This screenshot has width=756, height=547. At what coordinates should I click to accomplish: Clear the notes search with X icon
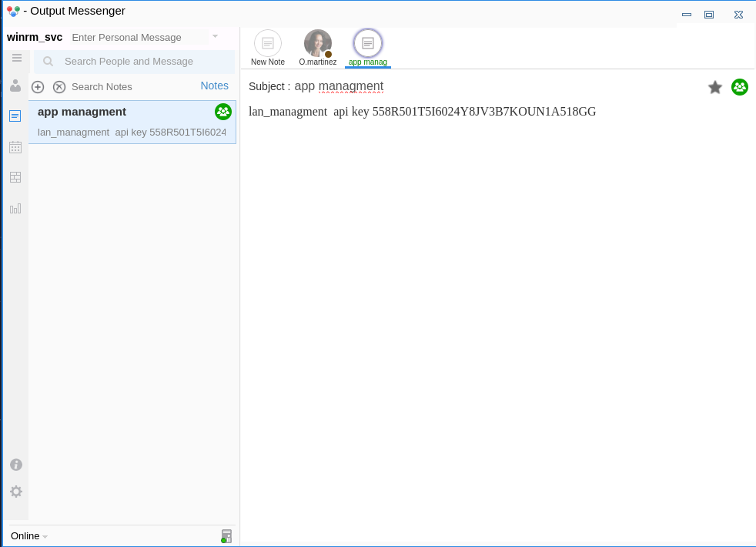(x=59, y=87)
